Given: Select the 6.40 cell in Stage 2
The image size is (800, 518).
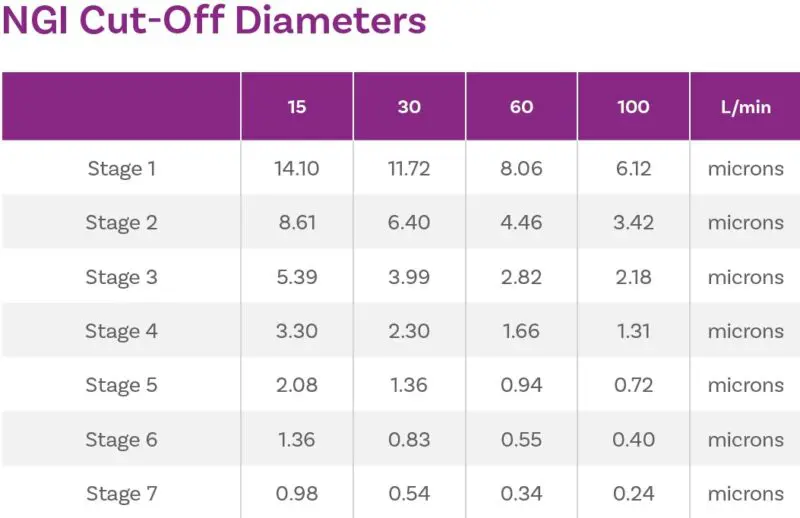Looking at the screenshot, I should [409, 223].
